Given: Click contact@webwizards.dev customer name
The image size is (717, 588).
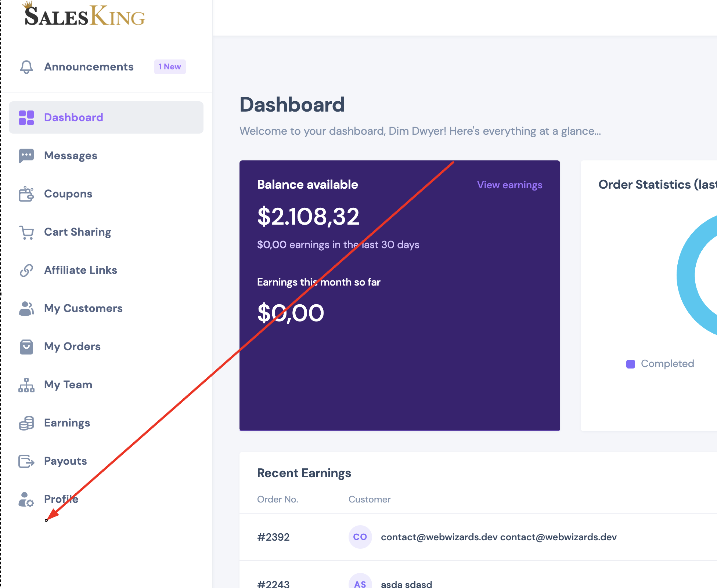Looking at the screenshot, I should click(499, 537).
